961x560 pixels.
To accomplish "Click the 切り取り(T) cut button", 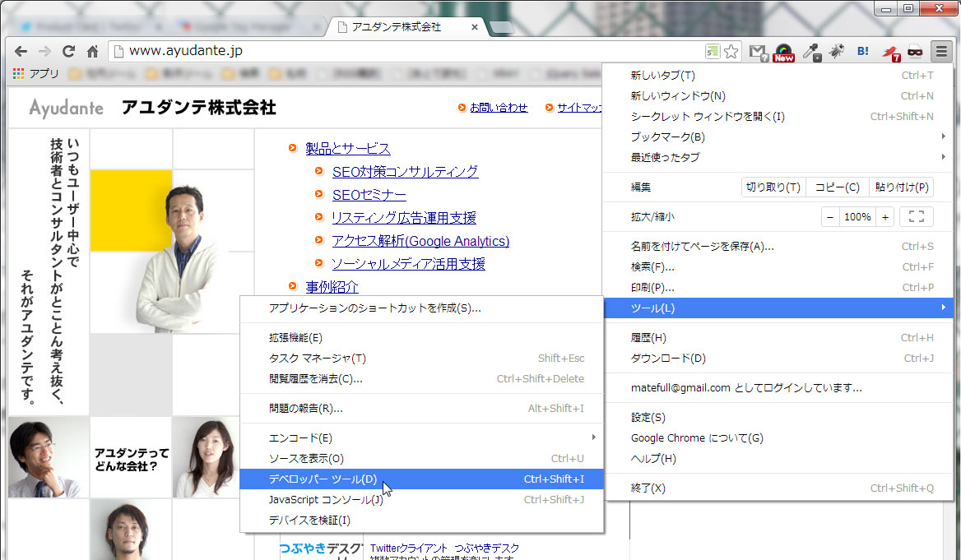I will click(773, 187).
